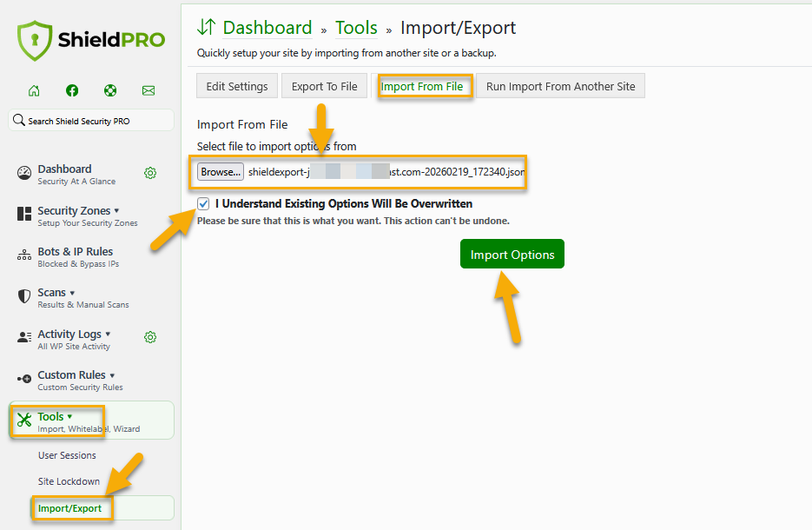Switch to Export To File tab
The width and height of the screenshot is (812, 530).
pyautogui.click(x=324, y=86)
